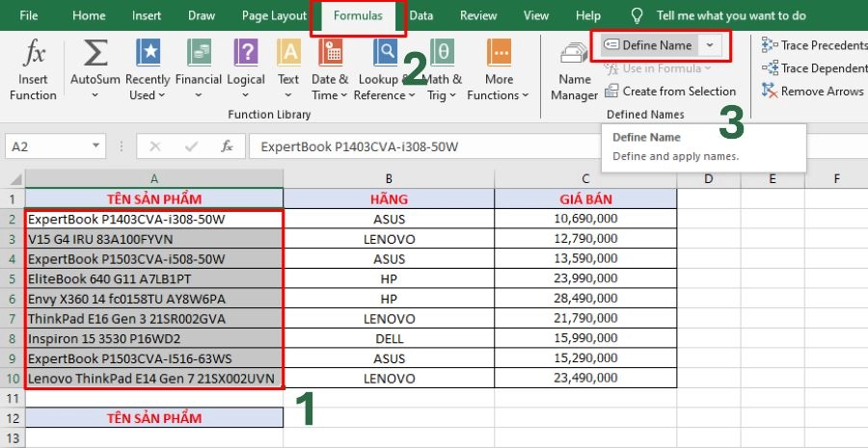This screenshot has width=868, height=448.
Task: Click the Name Box showing A2
Action: 47,146
